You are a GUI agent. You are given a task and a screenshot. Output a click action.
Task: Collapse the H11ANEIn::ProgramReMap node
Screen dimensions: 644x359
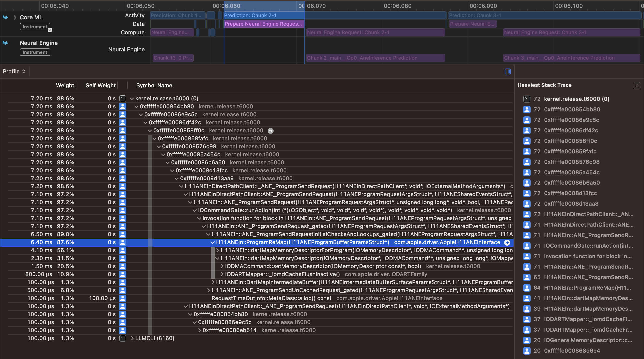pos(212,242)
